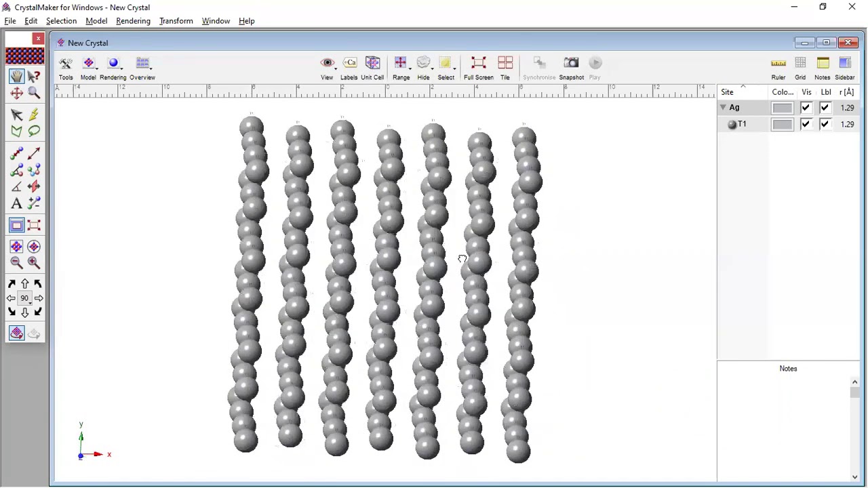Select the angle measure tool
This screenshot has height=488, width=868.
click(x=16, y=186)
